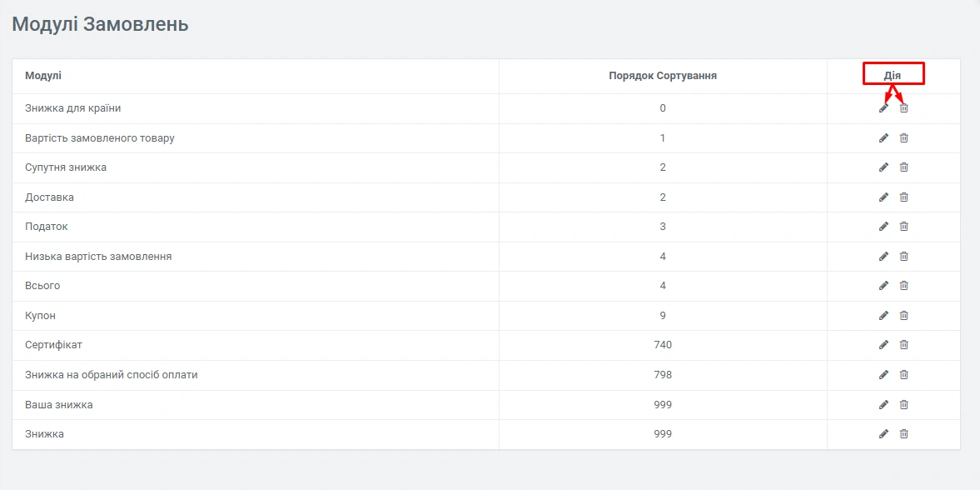Image resolution: width=980 pixels, height=490 pixels.
Task: Delete the 'Всього' module
Action: pos(903,286)
